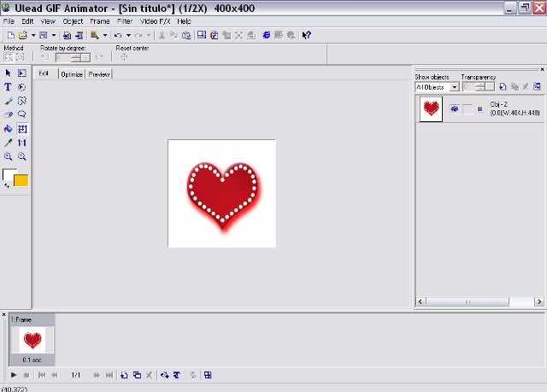Click the heart image on the canvas
The height and width of the screenshot is (392, 547).
tap(223, 196)
